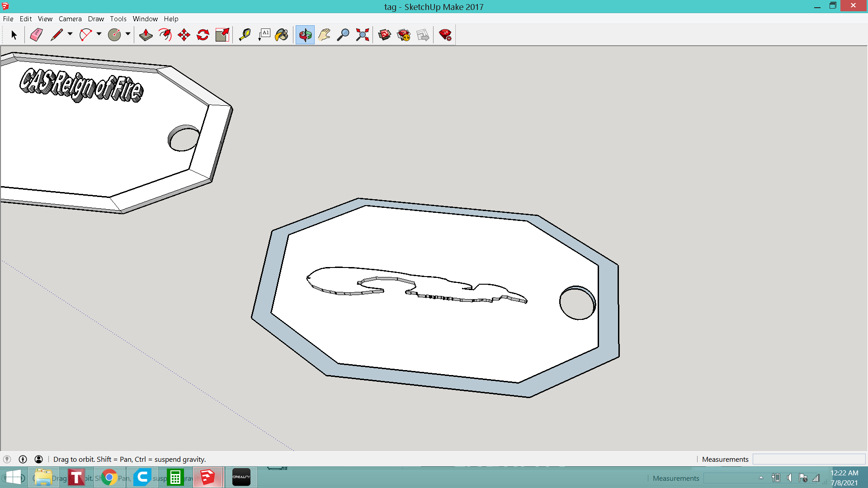Screen dimensions: 868x488
Task: Show hidden system tray icons arrow
Action: (x=761, y=478)
